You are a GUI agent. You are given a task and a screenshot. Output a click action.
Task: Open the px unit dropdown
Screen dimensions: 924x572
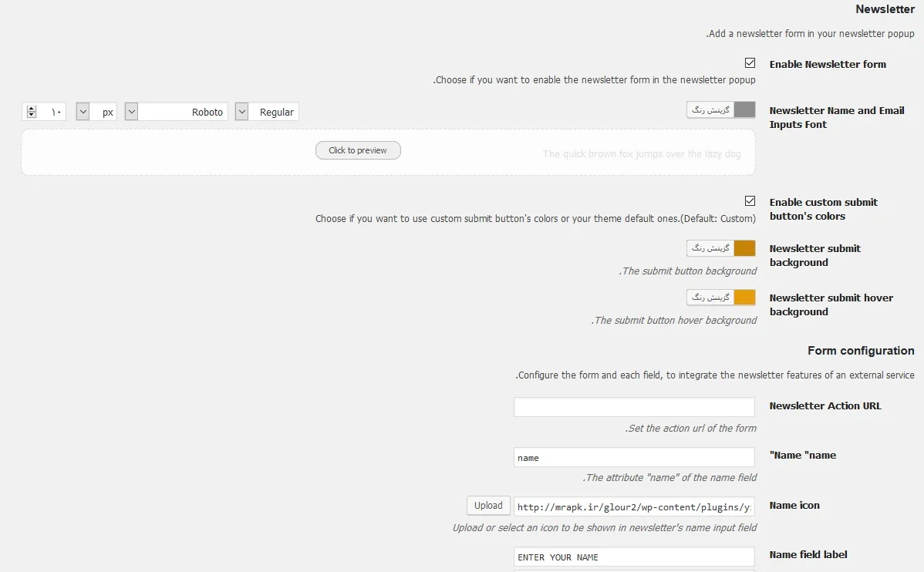(x=96, y=112)
